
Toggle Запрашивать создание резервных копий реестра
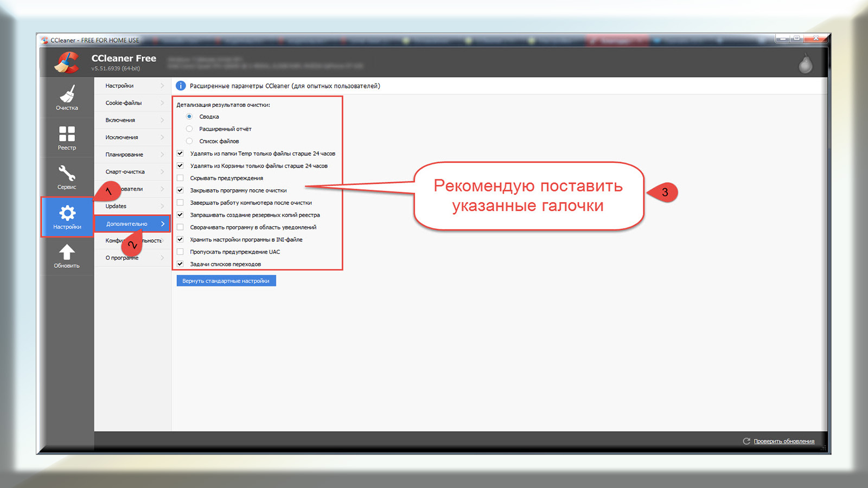[x=180, y=215]
